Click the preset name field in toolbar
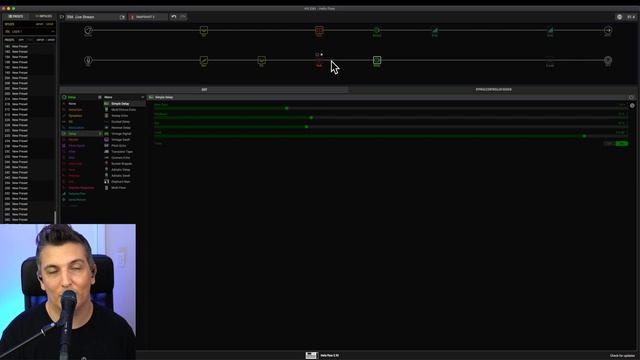Viewport: 640px width, 360px height. [x=92, y=17]
